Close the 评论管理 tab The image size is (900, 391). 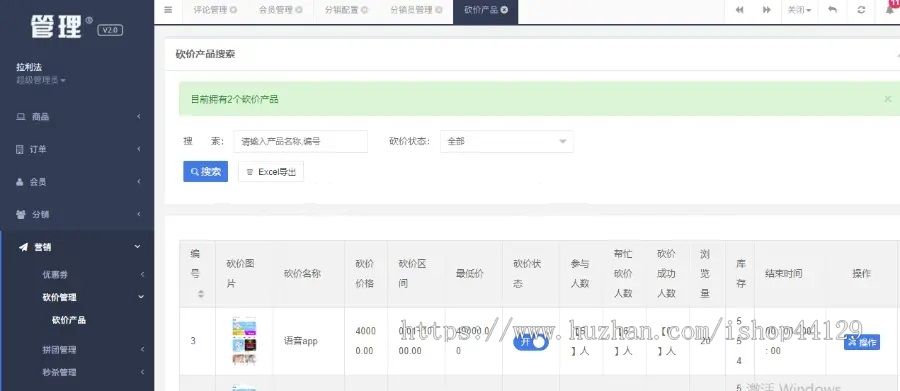(x=233, y=10)
